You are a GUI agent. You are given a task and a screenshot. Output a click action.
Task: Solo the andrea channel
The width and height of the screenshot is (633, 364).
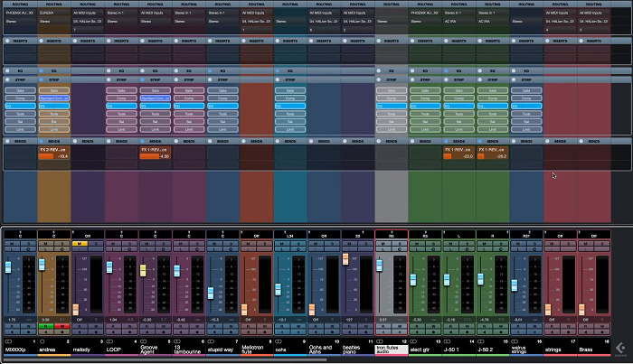point(62,244)
